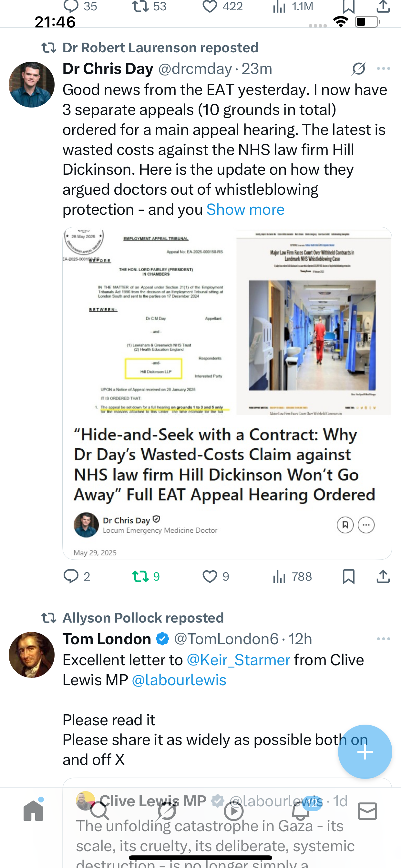Compose a new post with plus button
Image resolution: width=401 pixels, height=868 pixels.
tap(365, 752)
